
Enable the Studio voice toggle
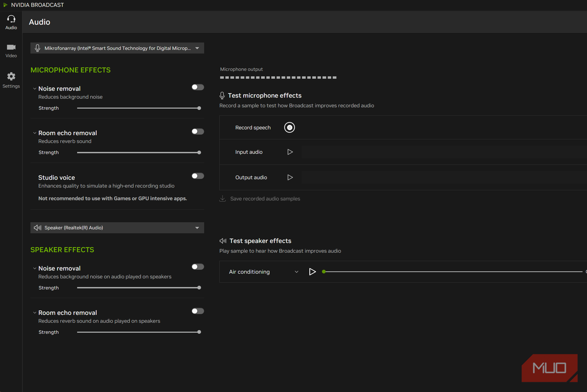pos(198,176)
